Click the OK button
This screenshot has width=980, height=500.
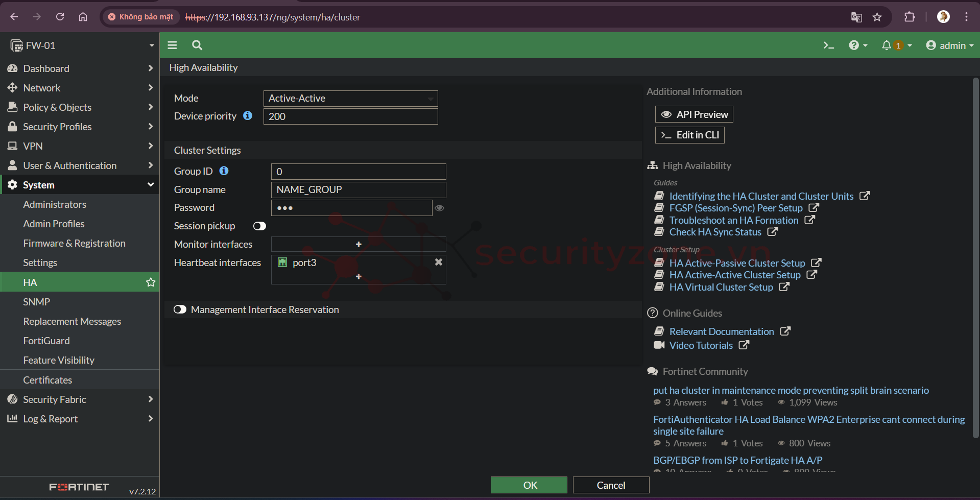(529, 485)
